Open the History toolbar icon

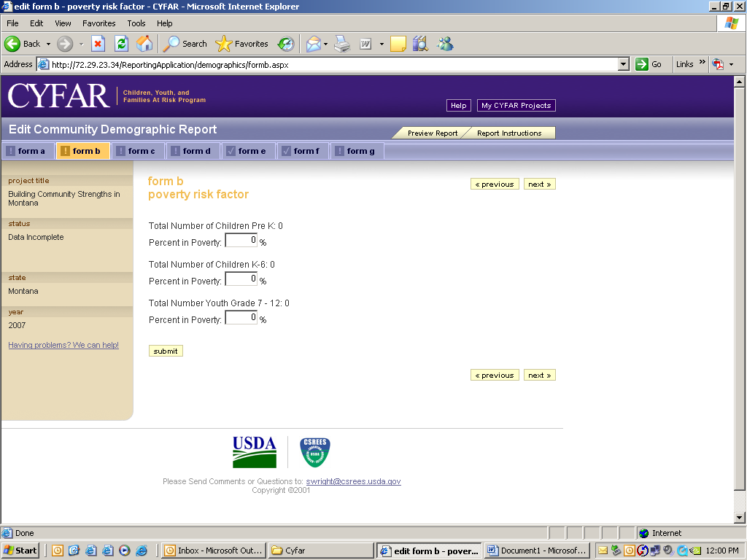pos(285,44)
